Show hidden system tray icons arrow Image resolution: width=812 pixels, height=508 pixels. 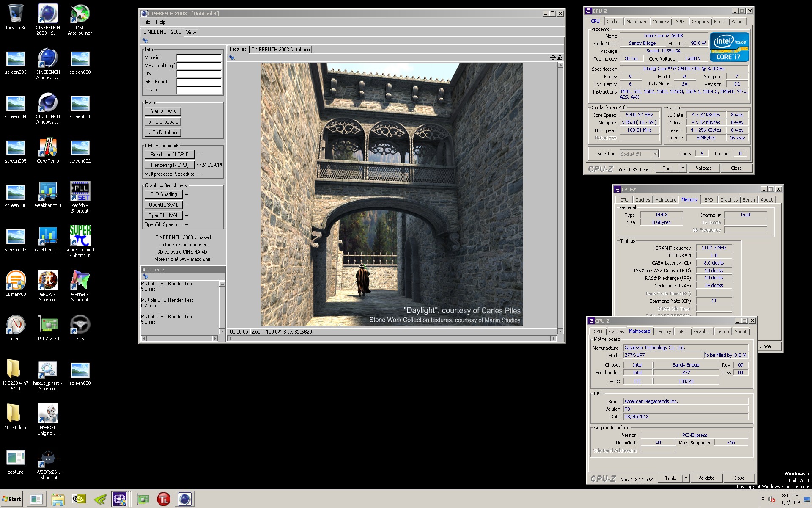point(763,499)
